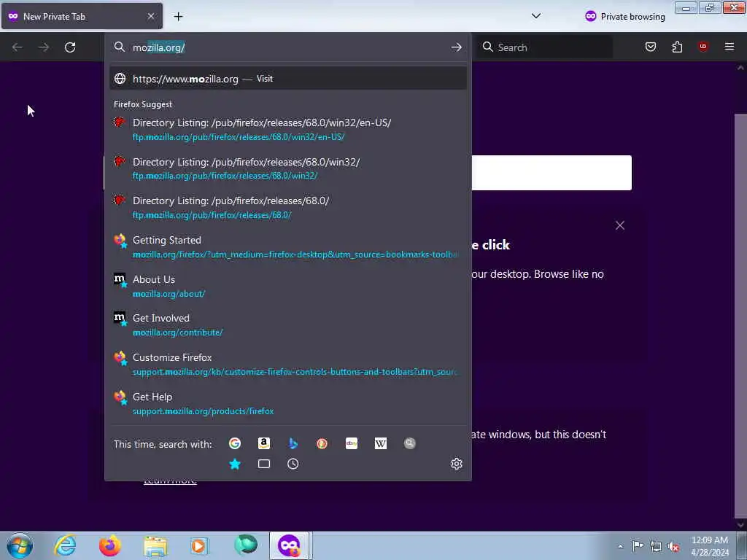Open Windows Media Player from taskbar
This screenshot has height=560, width=747.
tap(199, 545)
